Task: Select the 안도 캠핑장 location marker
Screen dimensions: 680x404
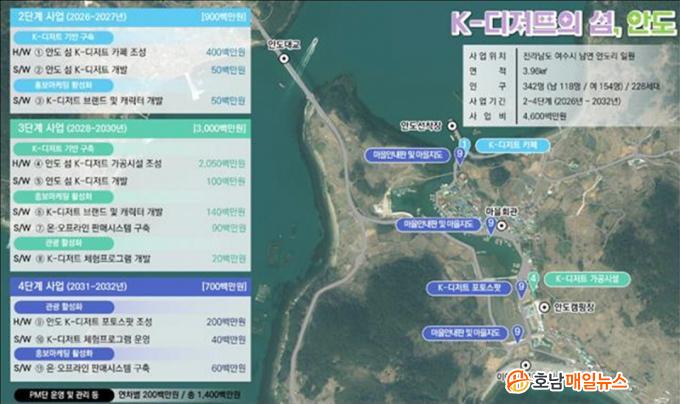Action: pyautogui.click(x=541, y=306)
